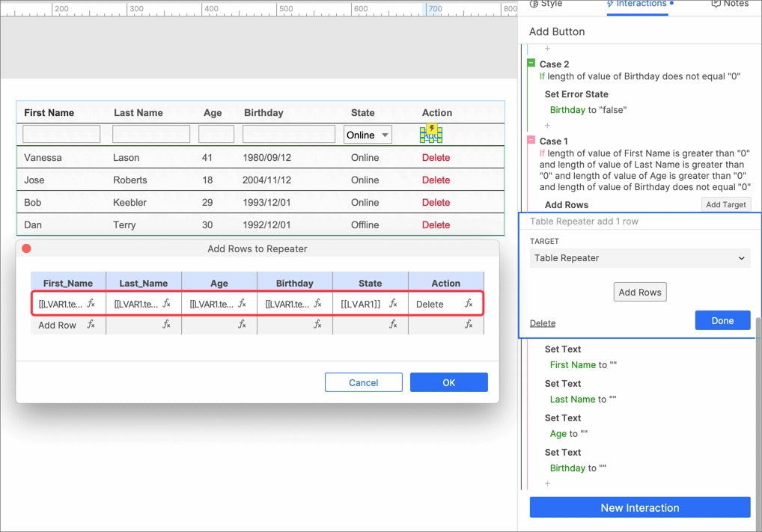Select Birthday to "false" action line
The image size is (762, 532).
coord(588,110)
